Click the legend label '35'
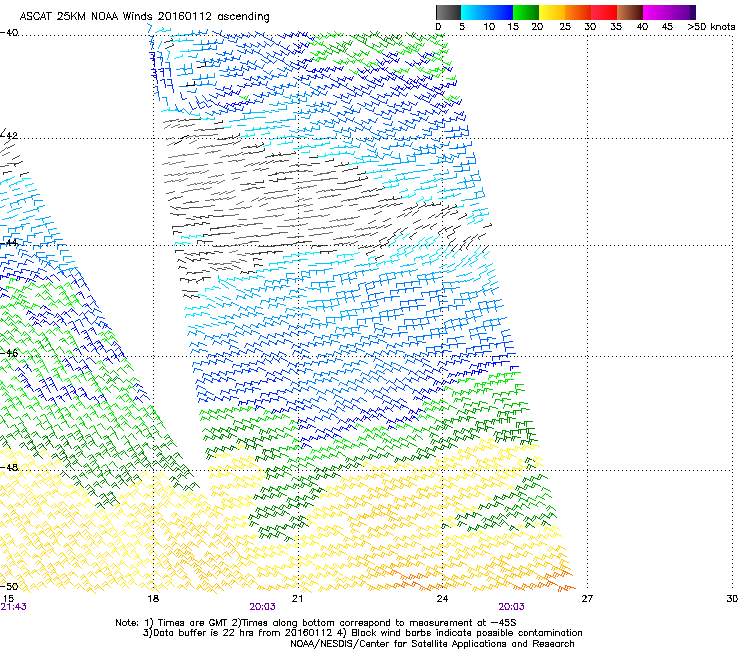Image resolution: width=740 pixels, height=650 pixels. pyautogui.click(x=615, y=27)
